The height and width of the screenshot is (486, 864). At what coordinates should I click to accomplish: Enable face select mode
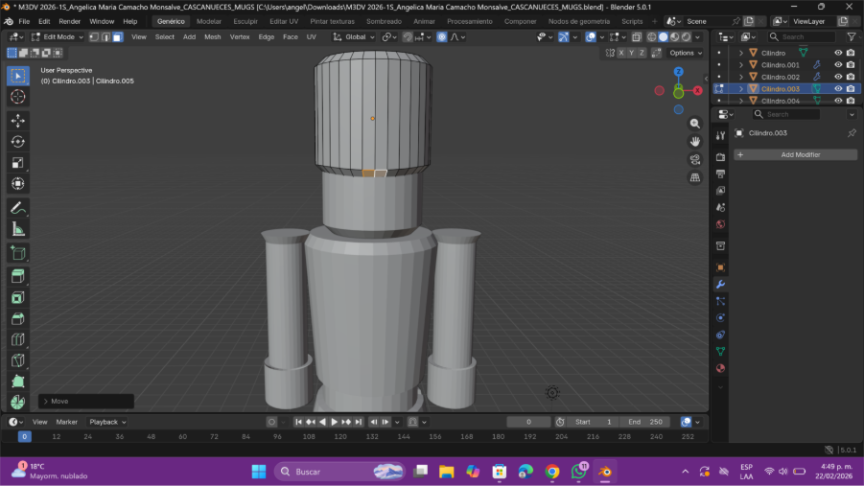[x=117, y=37]
